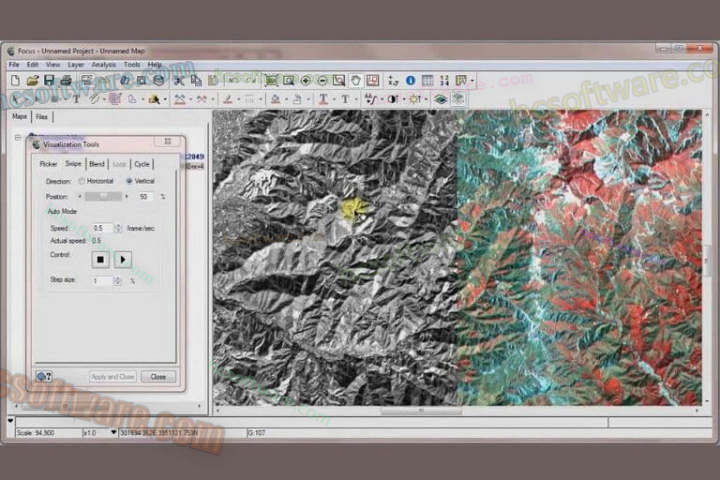Click the Cut scissors icon
Image resolution: width=720 pixels, height=480 pixels.
(179, 81)
